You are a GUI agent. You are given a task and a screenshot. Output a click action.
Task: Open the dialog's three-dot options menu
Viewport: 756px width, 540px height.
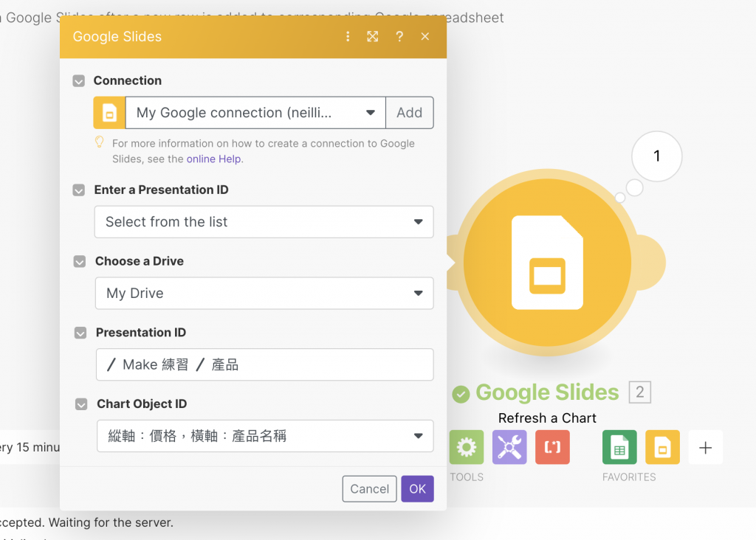[x=348, y=37]
